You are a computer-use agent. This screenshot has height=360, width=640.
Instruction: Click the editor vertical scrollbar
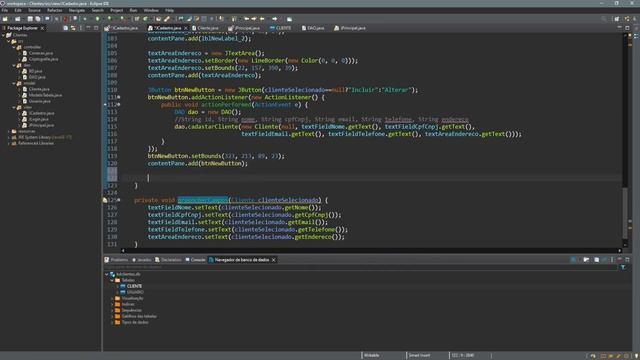625,212
